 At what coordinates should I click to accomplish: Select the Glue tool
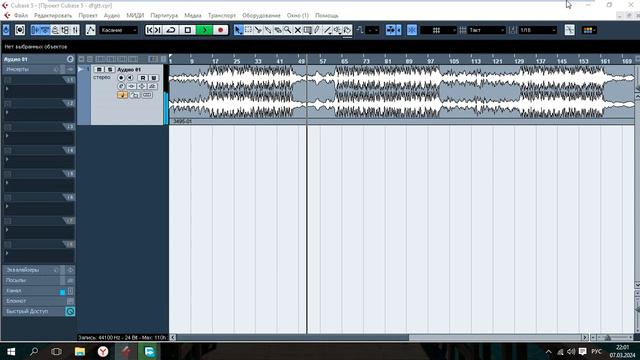coord(268,30)
